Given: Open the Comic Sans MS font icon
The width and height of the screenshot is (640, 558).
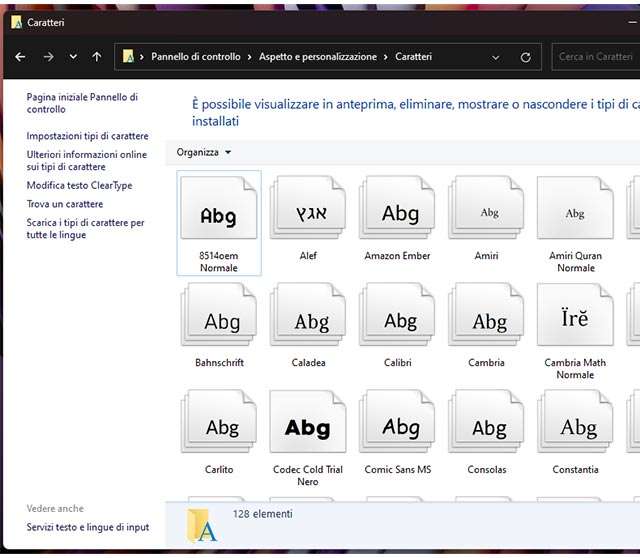Looking at the screenshot, I should [398, 427].
